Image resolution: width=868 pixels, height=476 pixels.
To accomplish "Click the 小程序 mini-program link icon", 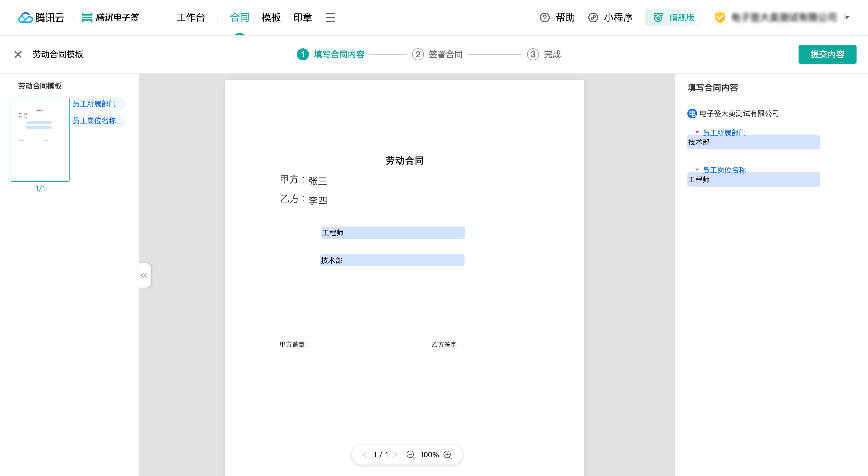I will point(593,18).
